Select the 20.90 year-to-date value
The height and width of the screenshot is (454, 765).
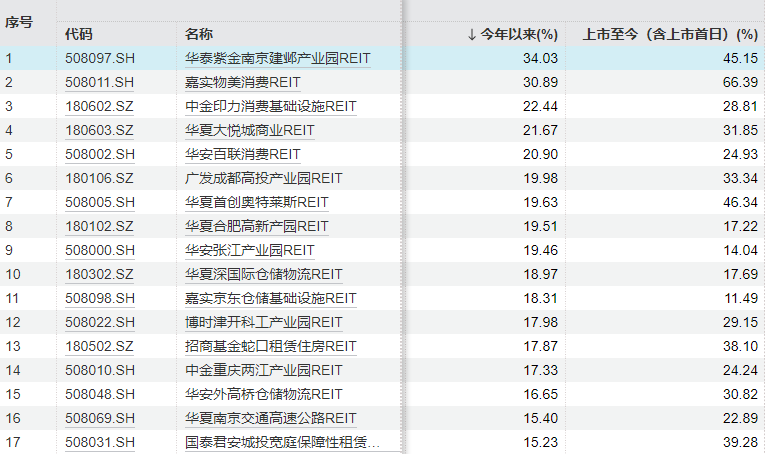click(x=540, y=154)
